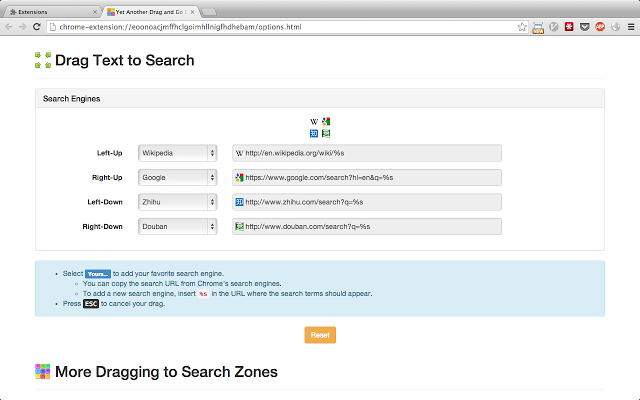Close the Extensions tab
640x400 pixels.
[95, 12]
